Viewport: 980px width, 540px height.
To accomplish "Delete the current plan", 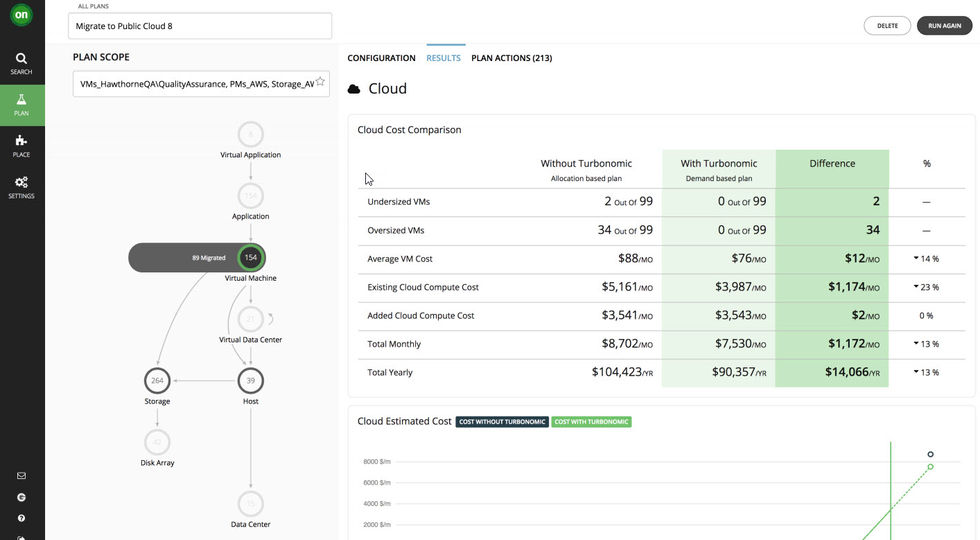I will (887, 25).
